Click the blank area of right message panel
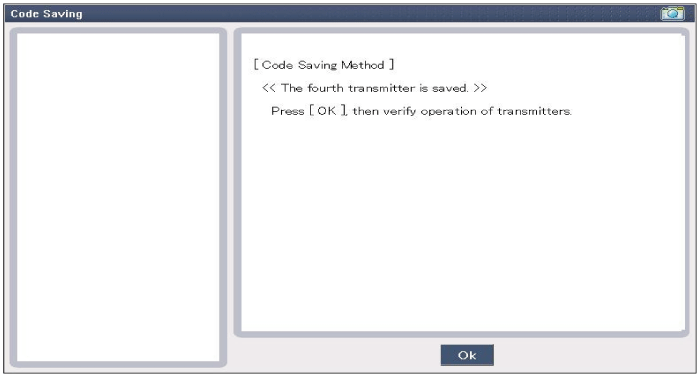700x377 pixels. click(x=463, y=223)
